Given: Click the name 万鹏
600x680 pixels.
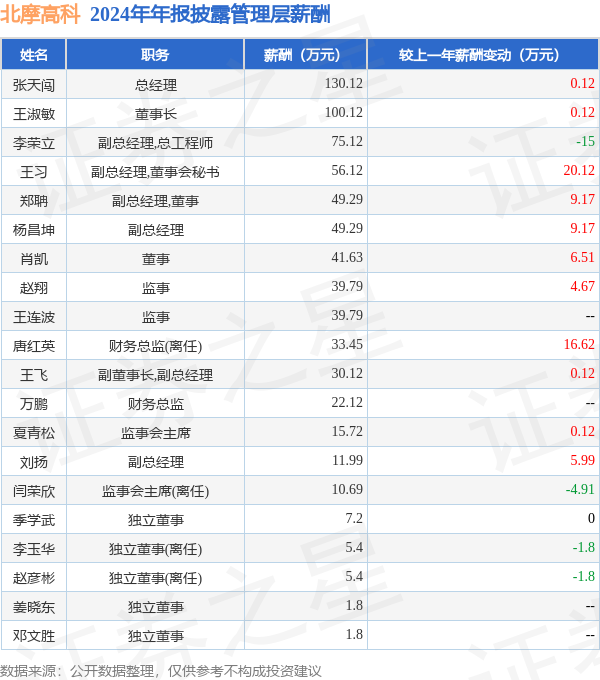Looking at the screenshot, I should 34,404.
